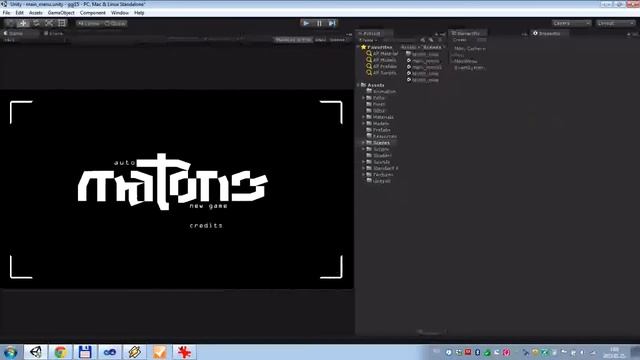Expand the Scripts folder arrow
Viewport: 640px width, 360px height.
point(364,149)
